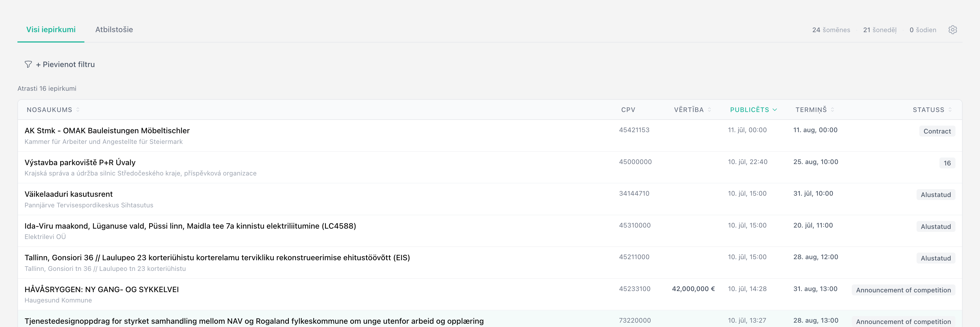Click the status badge 16
Viewport: 980px width, 327px height.
tap(947, 163)
